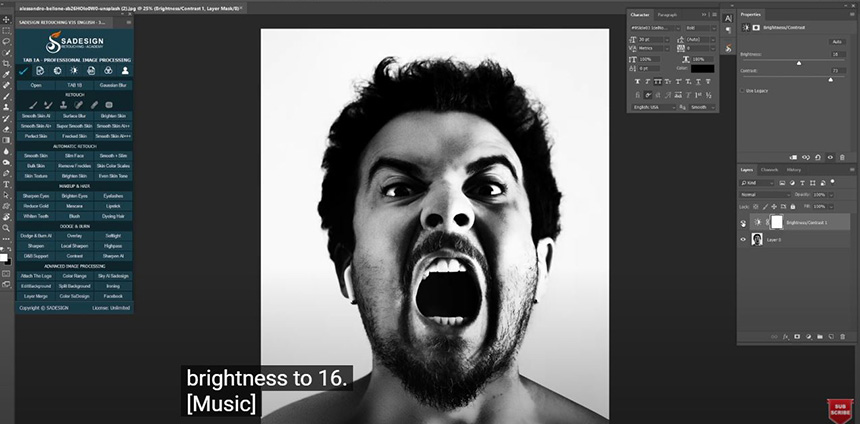Image resolution: width=860 pixels, height=424 pixels.
Task: Click the Remove Freckles button
Action: click(x=74, y=166)
